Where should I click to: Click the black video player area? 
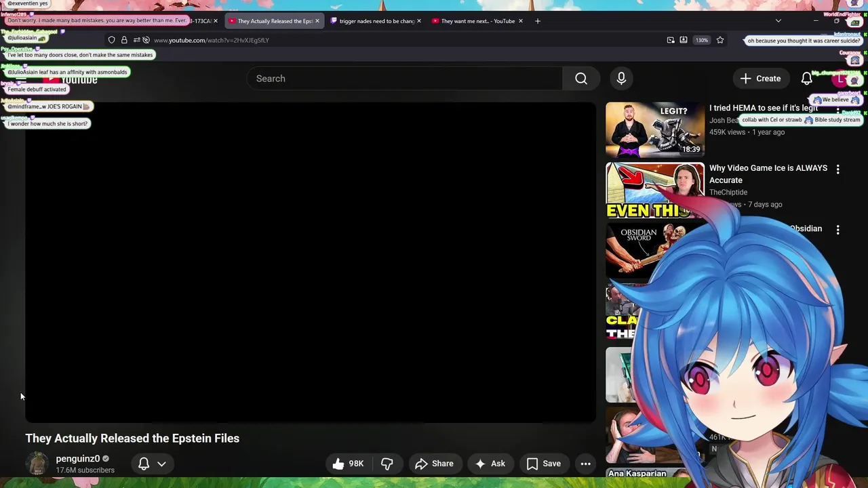coord(311,262)
